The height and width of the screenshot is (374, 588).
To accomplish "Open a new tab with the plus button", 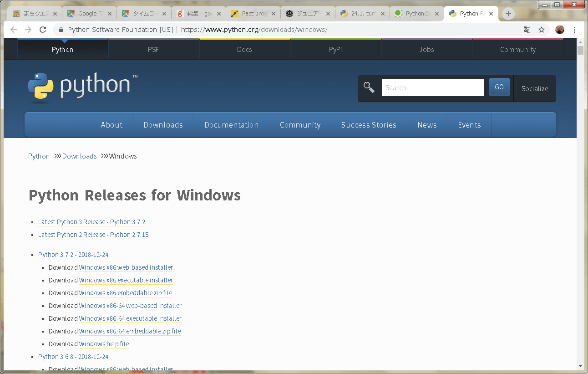I will (508, 14).
